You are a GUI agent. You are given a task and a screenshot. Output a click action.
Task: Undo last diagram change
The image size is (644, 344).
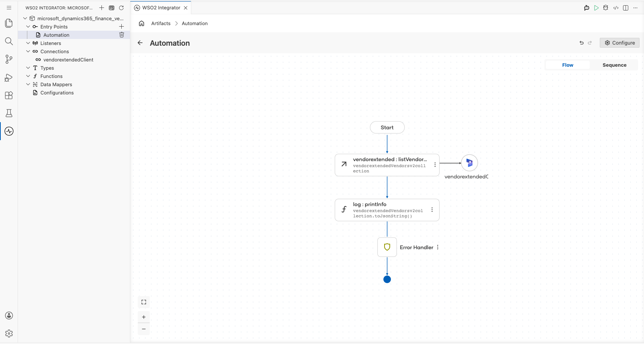[x=581, y=43]
